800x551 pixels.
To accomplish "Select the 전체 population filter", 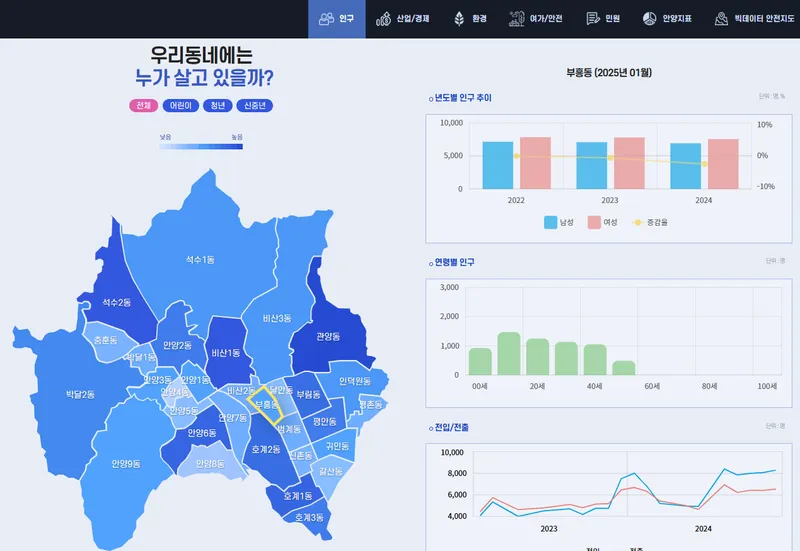I will [143, 106].
